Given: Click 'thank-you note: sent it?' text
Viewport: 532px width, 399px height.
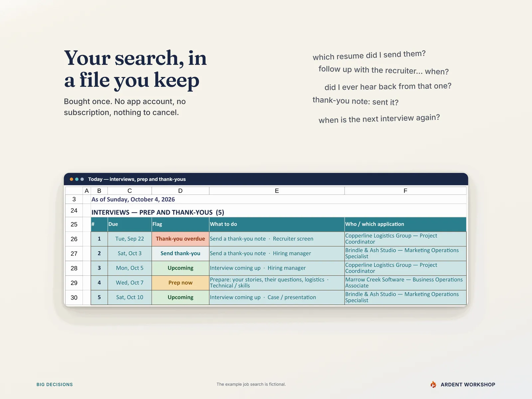Looking at the screenshot, I should click(355, 101).
